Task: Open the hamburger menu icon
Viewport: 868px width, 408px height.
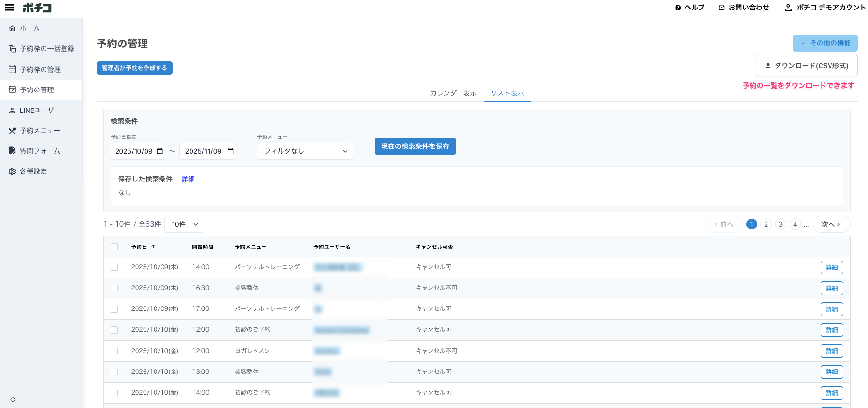Action: (x=9, y=8)
